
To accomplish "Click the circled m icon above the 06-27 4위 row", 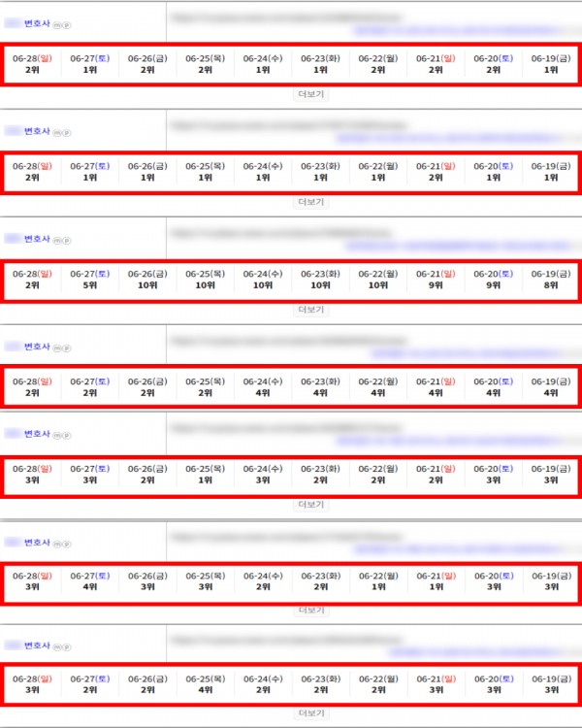I will tap(57, 544).
